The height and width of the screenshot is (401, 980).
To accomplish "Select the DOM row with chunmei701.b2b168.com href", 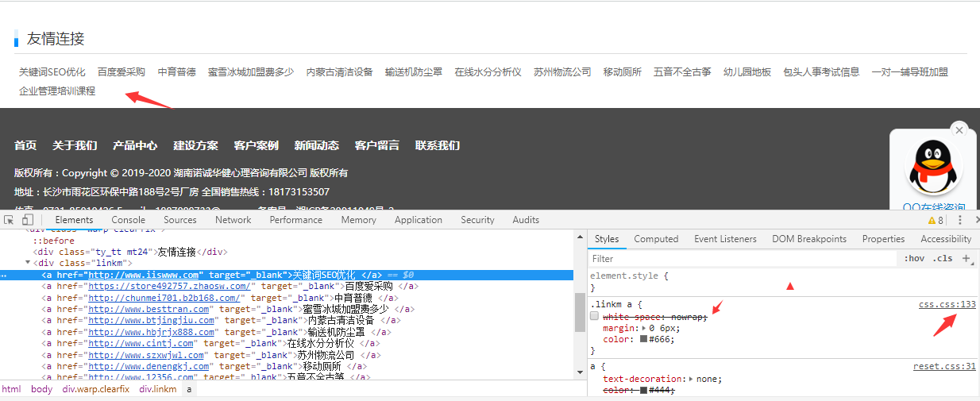I will tap(287, 298).
